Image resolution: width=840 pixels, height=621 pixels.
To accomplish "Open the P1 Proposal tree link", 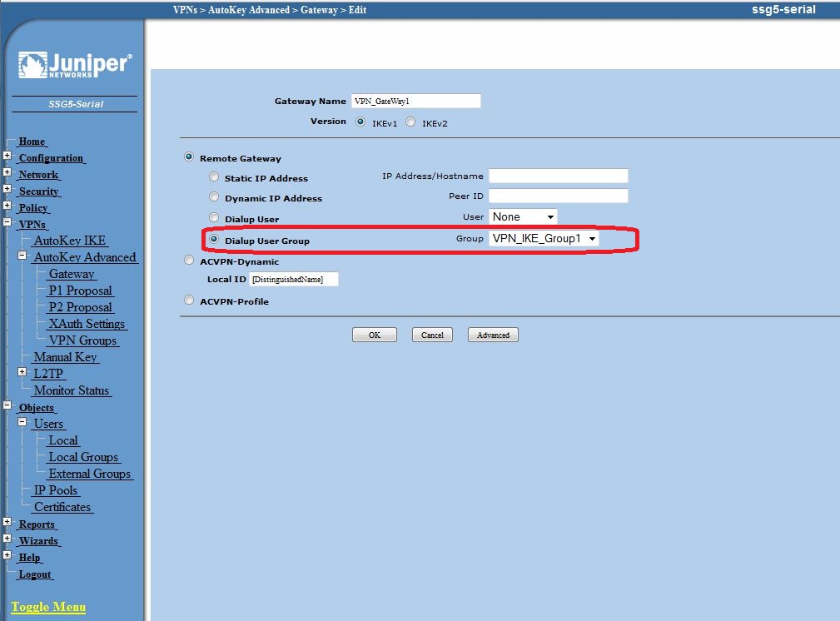I will pyautogui.click(x=81, y=291).
